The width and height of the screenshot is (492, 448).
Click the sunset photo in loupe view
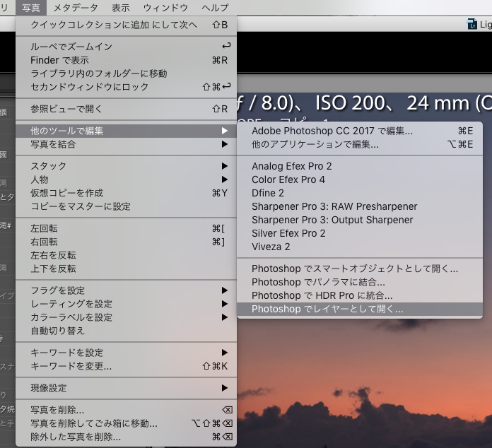(x=364, y=383)
